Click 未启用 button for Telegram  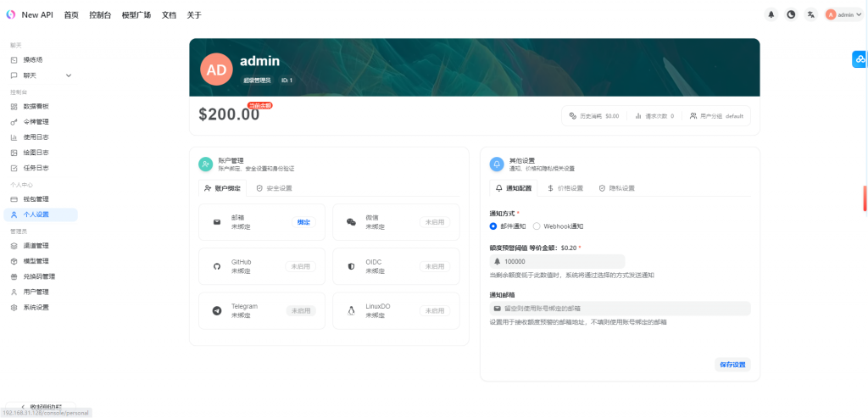click(301, 310)
